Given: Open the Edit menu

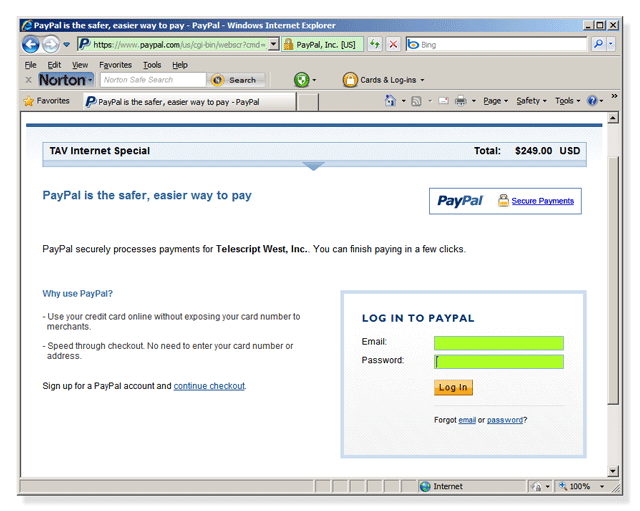Looking at the screenshot, I should (x=54, y=65).
